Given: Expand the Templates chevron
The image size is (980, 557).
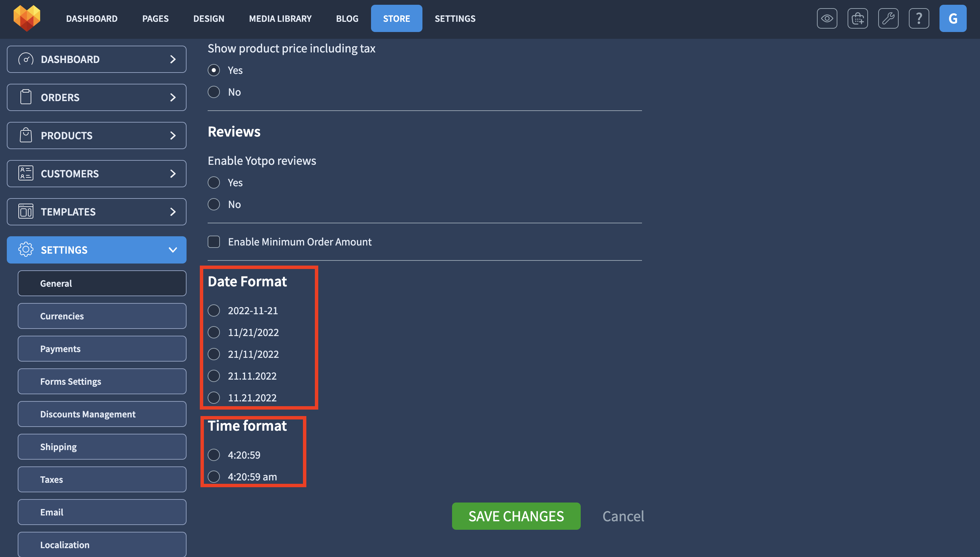Looking at the screenshot, I should (173, 211).
